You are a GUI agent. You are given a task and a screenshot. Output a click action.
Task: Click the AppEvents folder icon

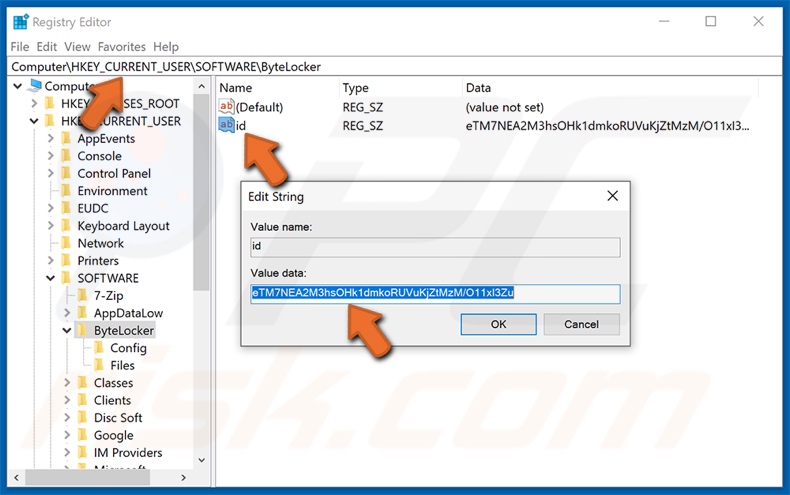coord(66,138)
